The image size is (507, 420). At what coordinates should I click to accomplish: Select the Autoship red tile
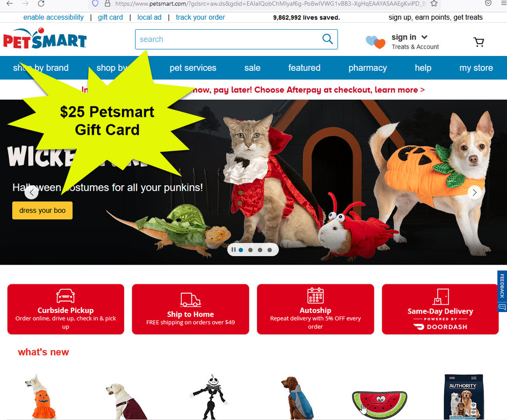(315, 309)
